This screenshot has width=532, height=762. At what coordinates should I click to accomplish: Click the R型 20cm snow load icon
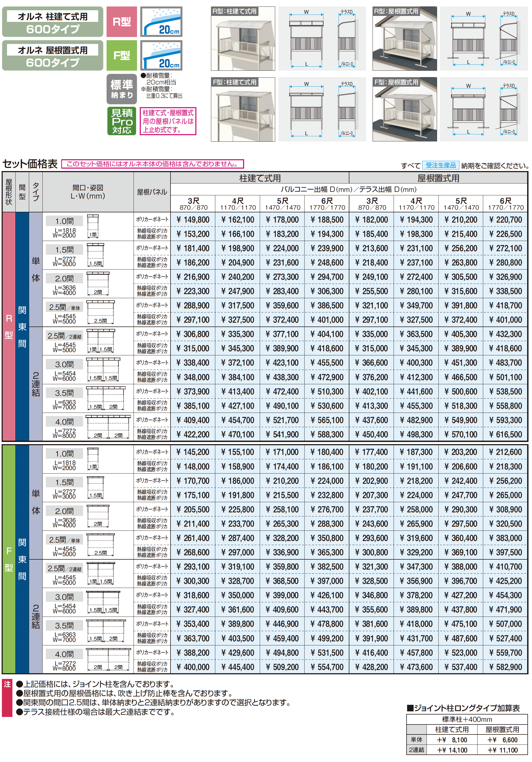tap(161, 22)
